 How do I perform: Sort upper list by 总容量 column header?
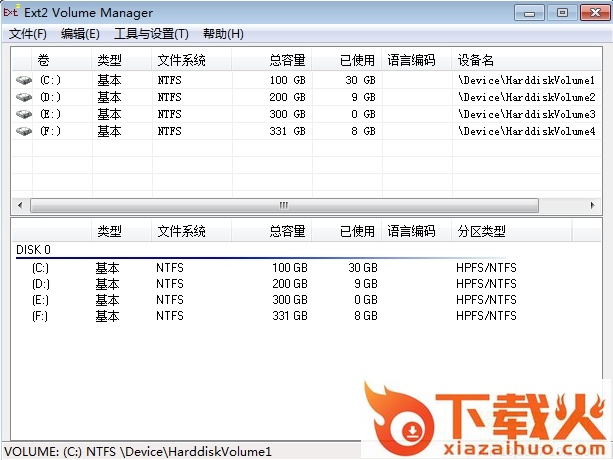click(287, 60)
